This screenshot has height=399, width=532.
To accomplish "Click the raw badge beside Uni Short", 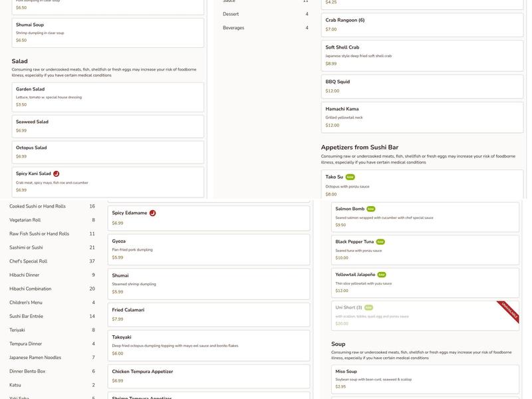I will (368, 307).
